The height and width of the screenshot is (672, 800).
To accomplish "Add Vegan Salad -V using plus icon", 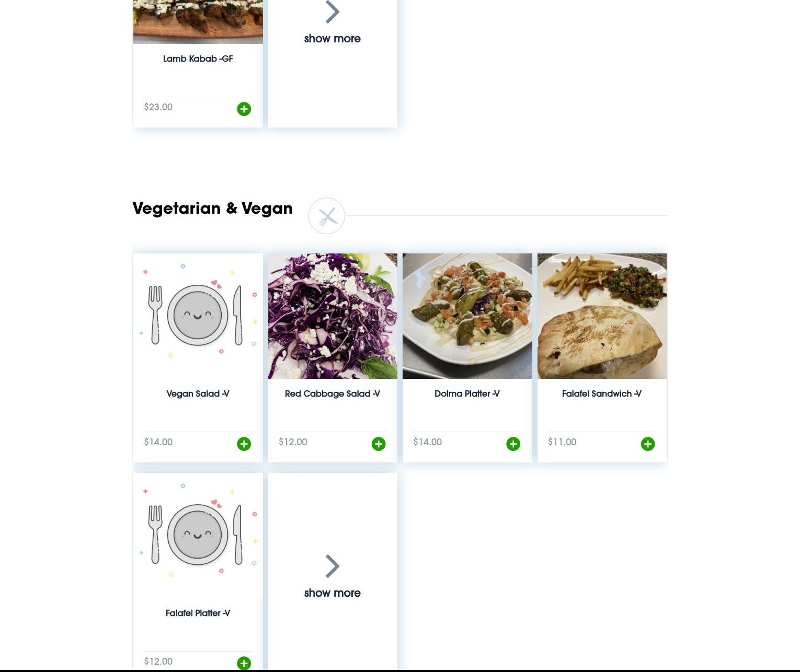I will point(244,444).
